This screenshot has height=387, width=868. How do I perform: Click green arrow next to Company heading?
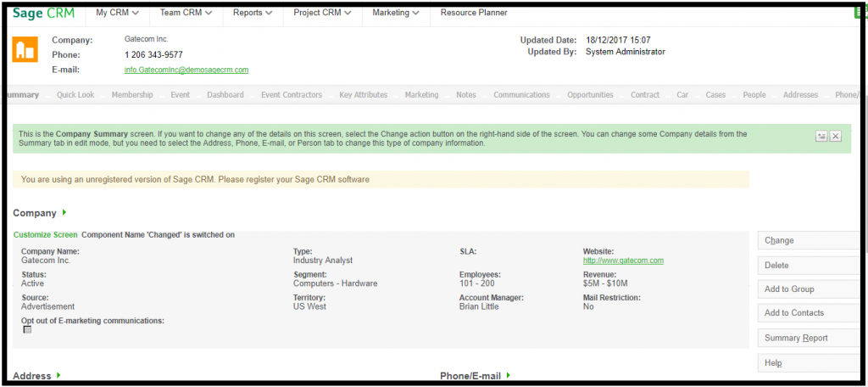tap(64, 212)
